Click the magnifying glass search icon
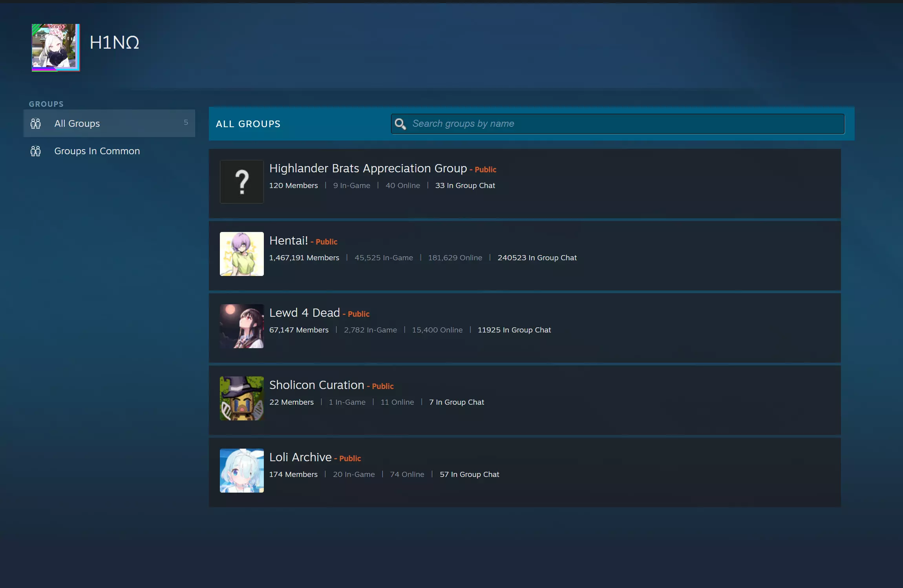This screenshot has width=903, height=588. click(400, 124)
